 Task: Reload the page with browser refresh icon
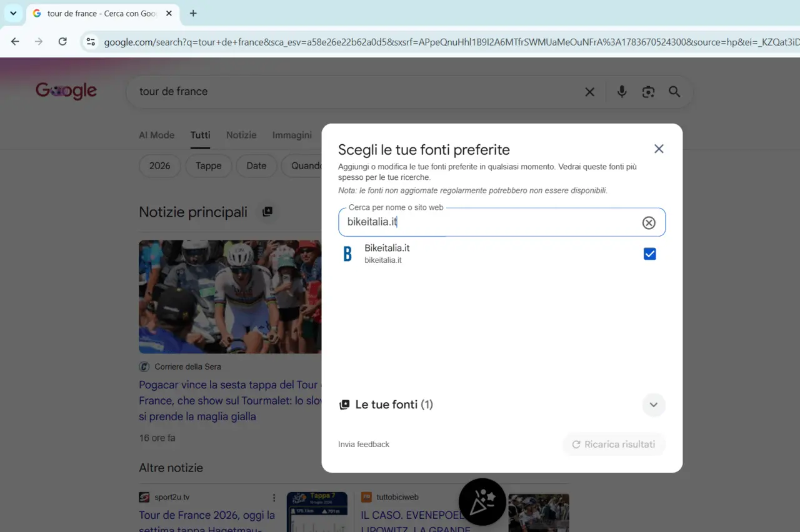click(x=62, y=41)
